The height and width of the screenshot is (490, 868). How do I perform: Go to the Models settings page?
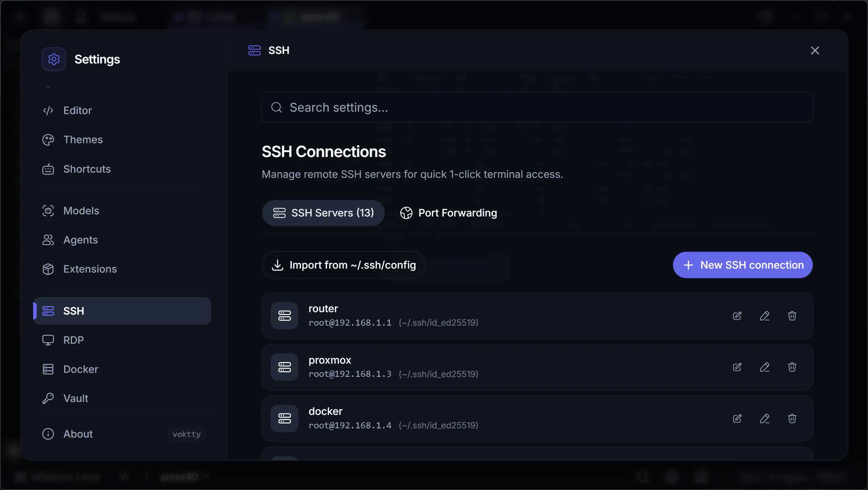122,211
